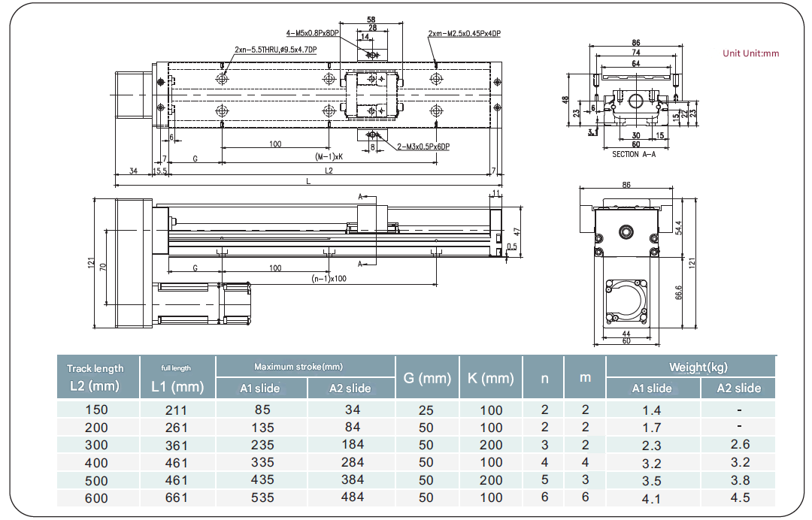Click the 'A2 slide' header under Weight
The width and height of the screenshot is (812, 520).
click(738, 388)
